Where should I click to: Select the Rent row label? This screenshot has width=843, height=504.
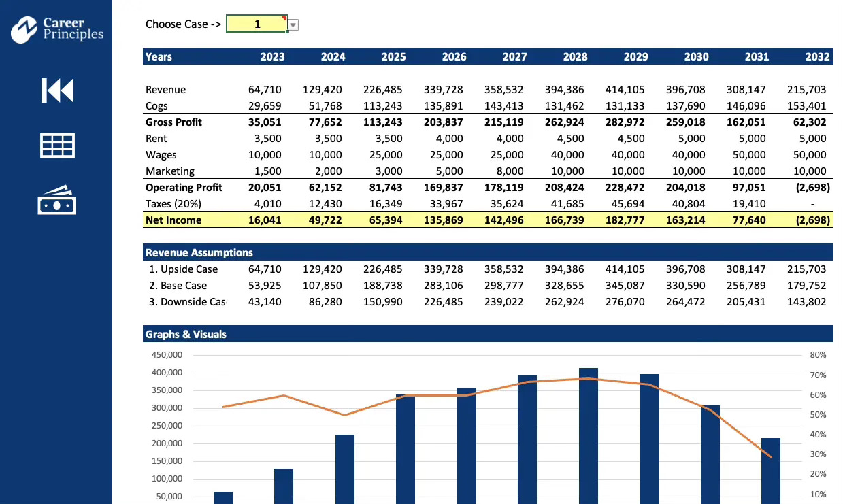[156, 138]
